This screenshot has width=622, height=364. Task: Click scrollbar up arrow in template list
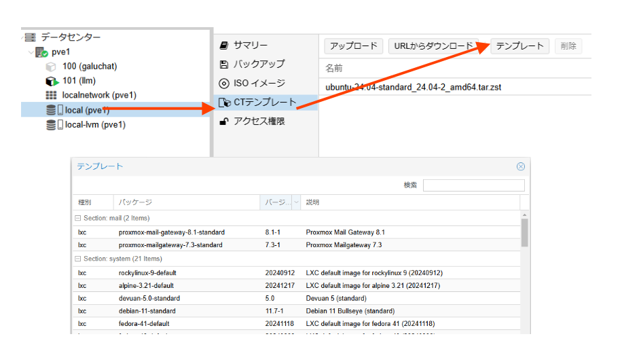click(x=524, y=215)
